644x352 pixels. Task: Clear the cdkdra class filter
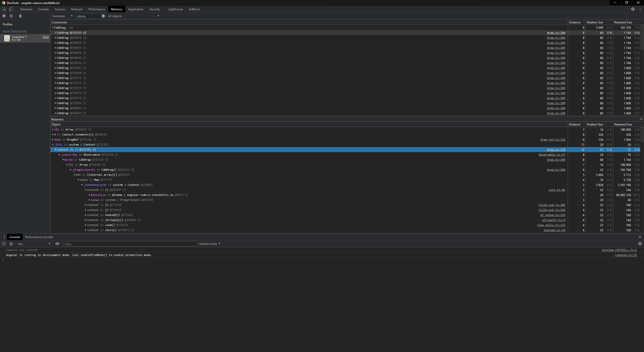point(103,16)
